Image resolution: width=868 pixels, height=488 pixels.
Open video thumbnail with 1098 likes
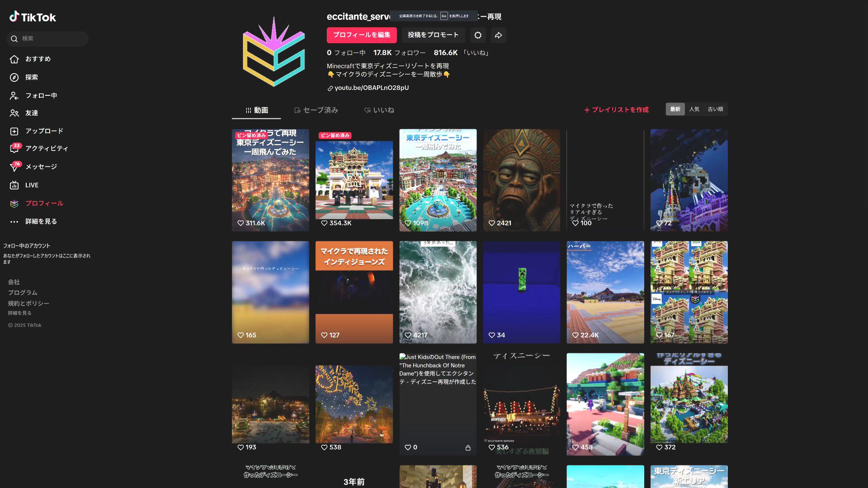pos(438,180)
